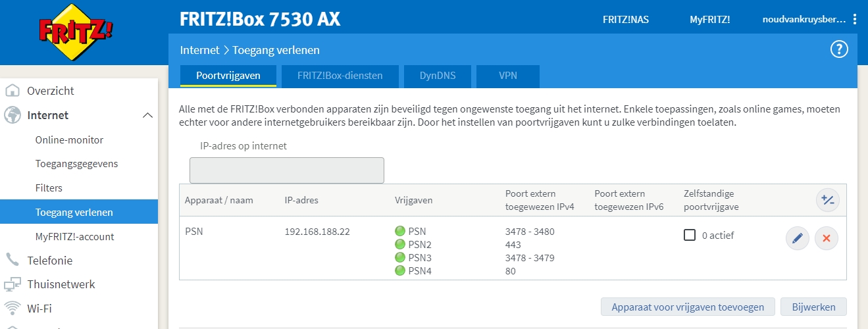Open the help question mark icon
Screen dimensions: 868x329
pyautogui.click(x=839, y=49)
